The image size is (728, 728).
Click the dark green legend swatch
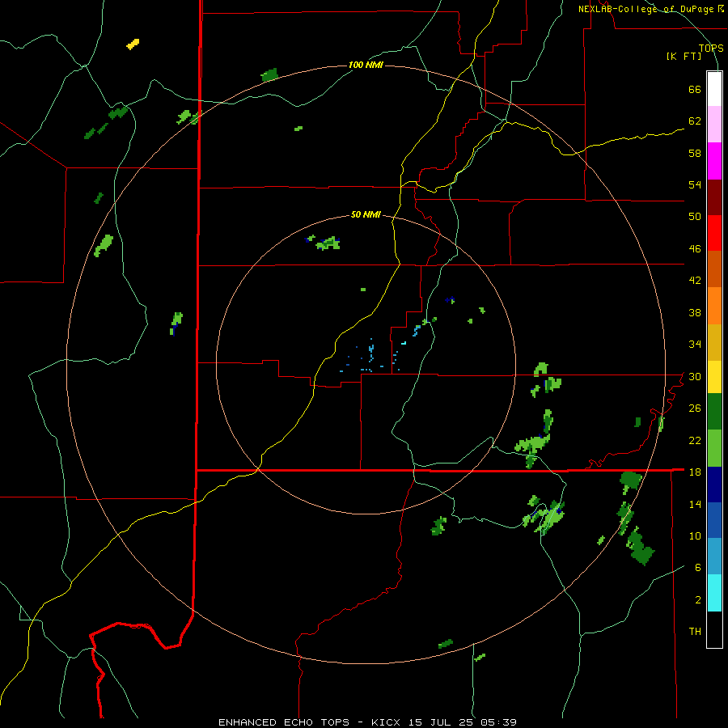(x=714, y=412)
